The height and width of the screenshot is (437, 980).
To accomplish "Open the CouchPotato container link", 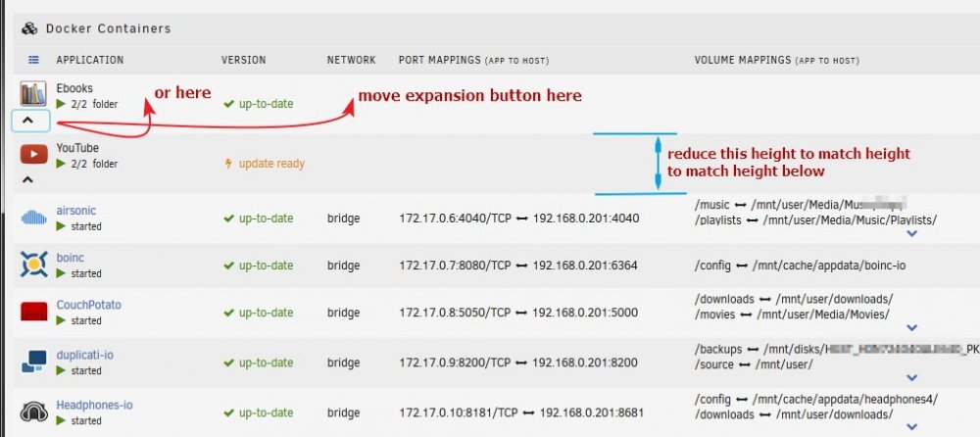I will (x=89, y=305).
